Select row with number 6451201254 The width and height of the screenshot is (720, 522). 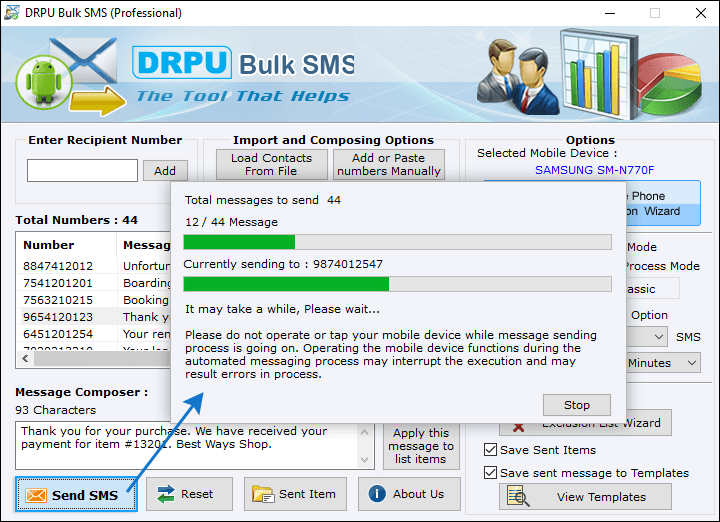pyautogui.click(x=94, y=334)
